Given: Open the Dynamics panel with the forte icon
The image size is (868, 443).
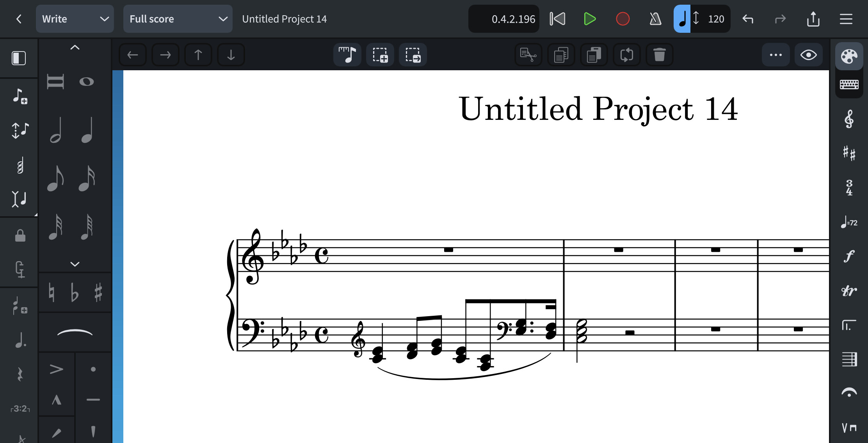Looking at the screenshot, I should 849,256.
